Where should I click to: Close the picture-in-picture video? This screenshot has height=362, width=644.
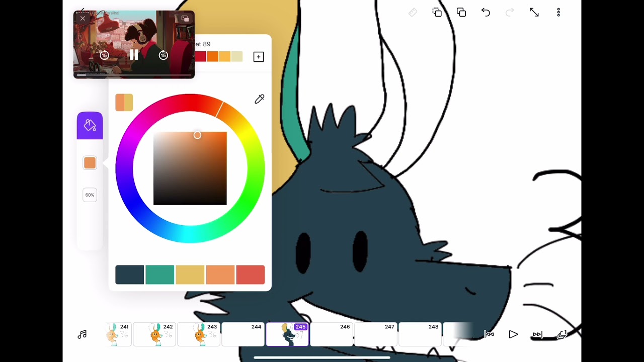pyautogui.click(x=83, y=19)
